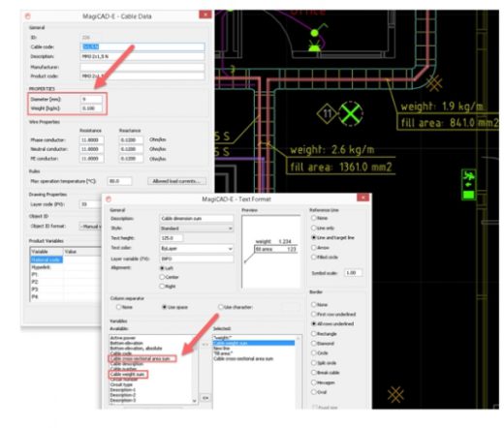Screen dimensions: 504x428
Task: Select highlighted 'Cable weight sum' in Selected list
Action: pos(254,343)
